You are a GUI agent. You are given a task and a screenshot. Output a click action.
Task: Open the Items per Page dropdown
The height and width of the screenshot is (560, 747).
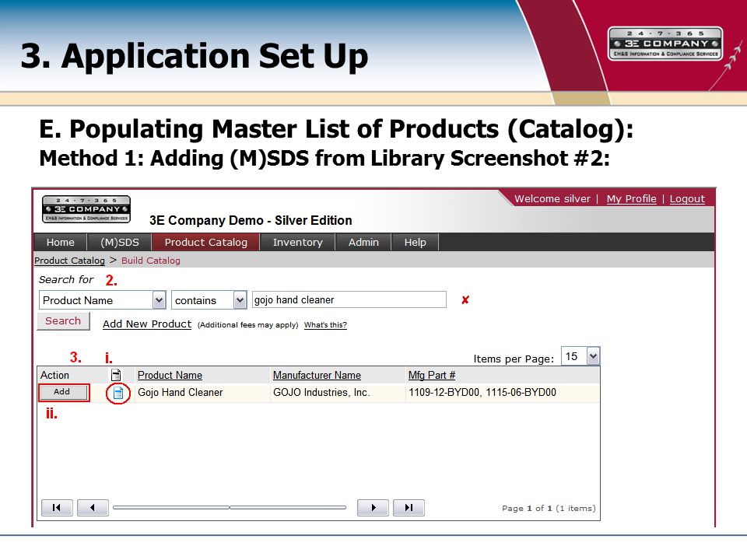click(x=593, y=356)
